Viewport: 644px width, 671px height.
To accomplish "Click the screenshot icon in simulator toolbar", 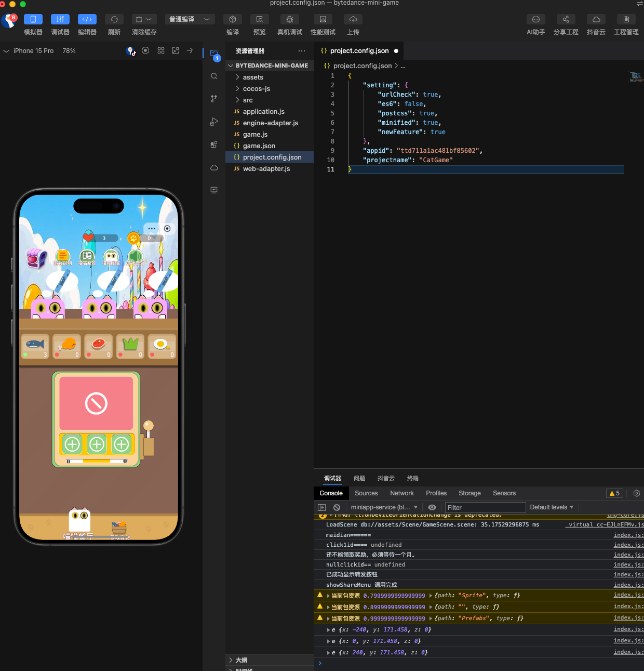I will tap(176, 50).
